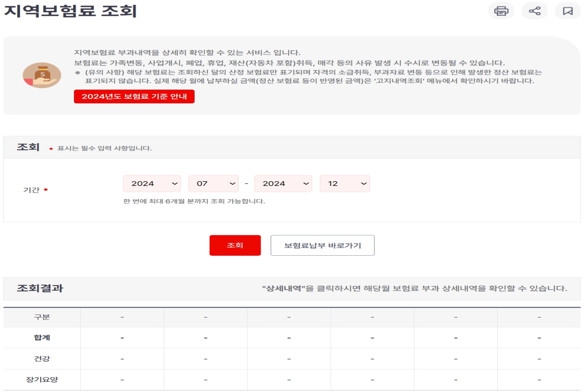This screenshot has height=392, width=588.
Task: Bookmark this page using the bookmark icon
Action: coord(567,11)
